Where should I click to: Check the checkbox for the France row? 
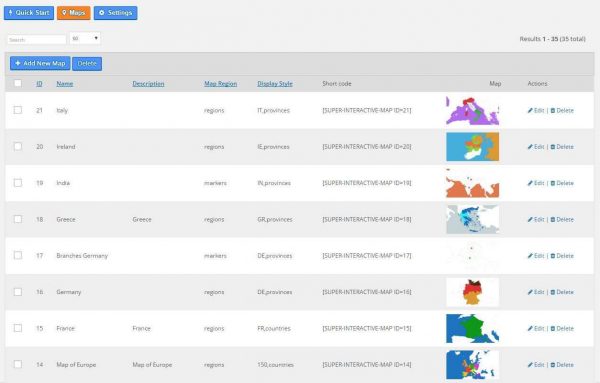pos(18,328)
